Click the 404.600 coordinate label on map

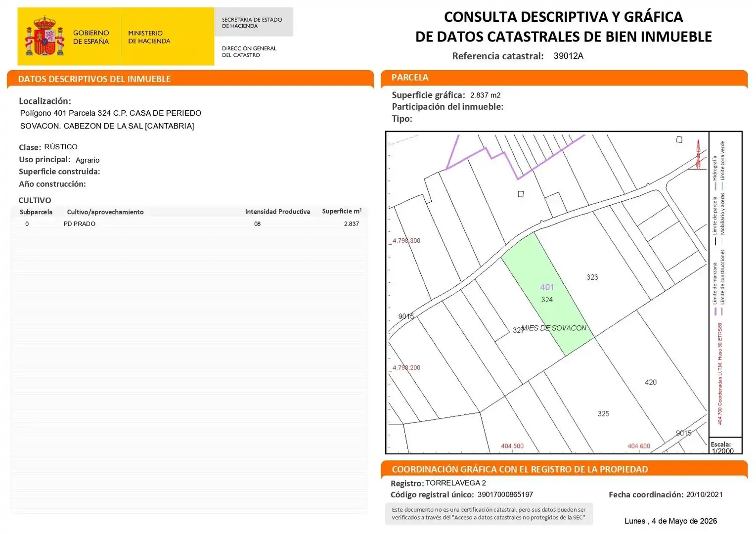(x=639, y=446)
